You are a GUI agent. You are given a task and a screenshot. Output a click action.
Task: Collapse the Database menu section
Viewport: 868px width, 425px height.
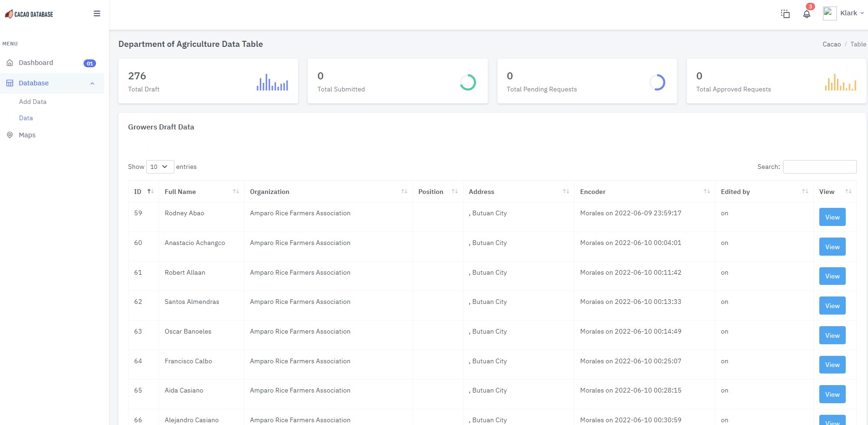[52, 83]
